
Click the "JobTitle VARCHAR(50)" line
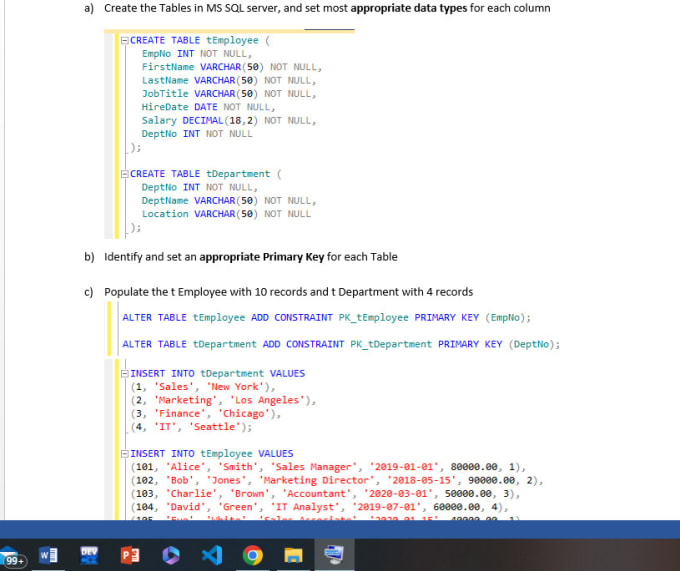coord(229,94)
